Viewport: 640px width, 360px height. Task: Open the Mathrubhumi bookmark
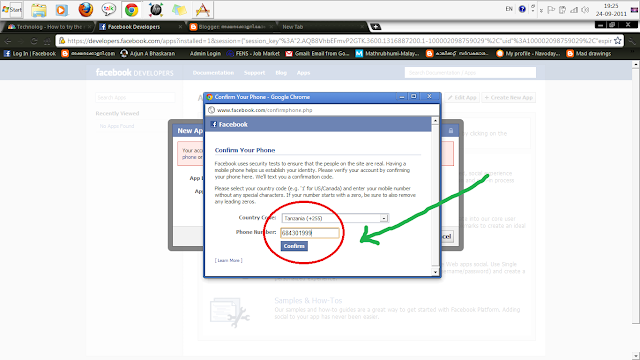pyautogui.click(x=387, y=53)
